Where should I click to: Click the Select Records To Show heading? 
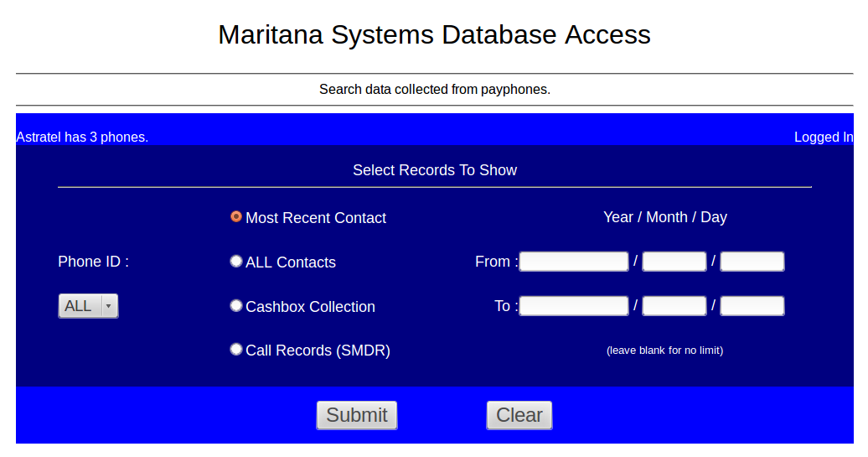pyautogui.click(x=435, y=170)
